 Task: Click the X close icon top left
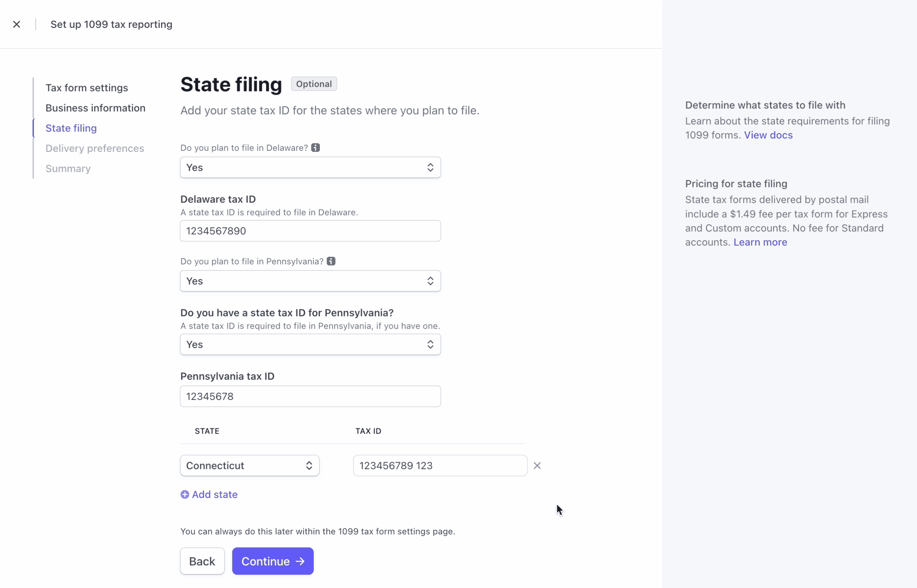[17, 24]
